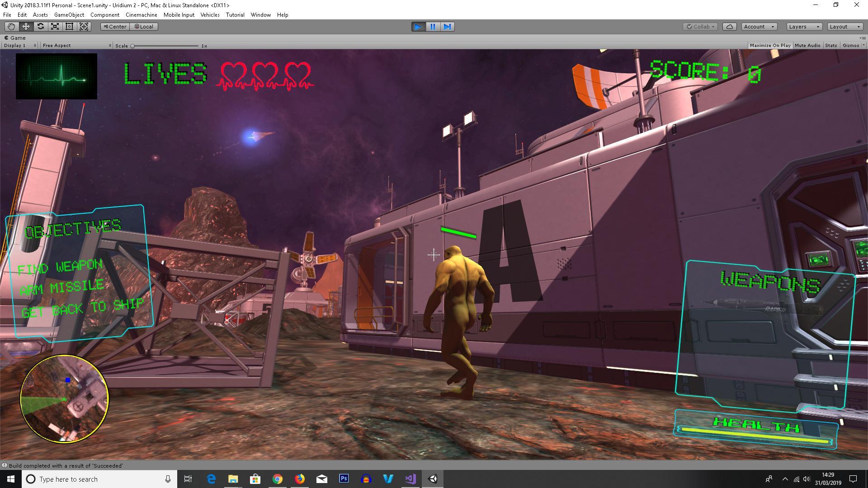The width and height of the screenshot is (868, 488).
Task: Select the Rotate tool
Action: (40, 27)
